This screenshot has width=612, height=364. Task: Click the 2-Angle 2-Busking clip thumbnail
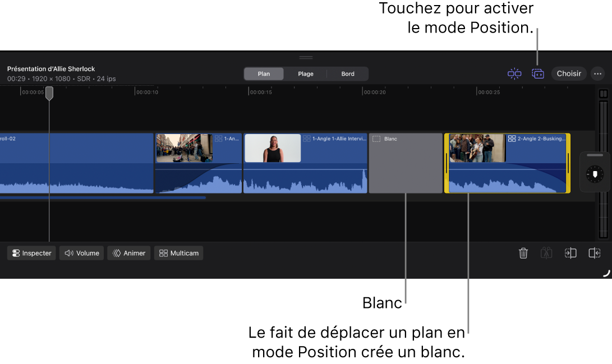tap(476, 148)
